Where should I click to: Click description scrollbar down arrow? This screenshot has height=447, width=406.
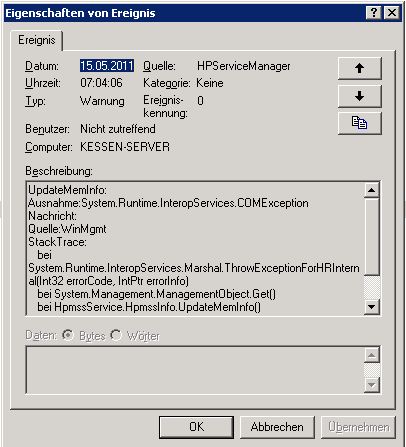click(x=371, y=306)
